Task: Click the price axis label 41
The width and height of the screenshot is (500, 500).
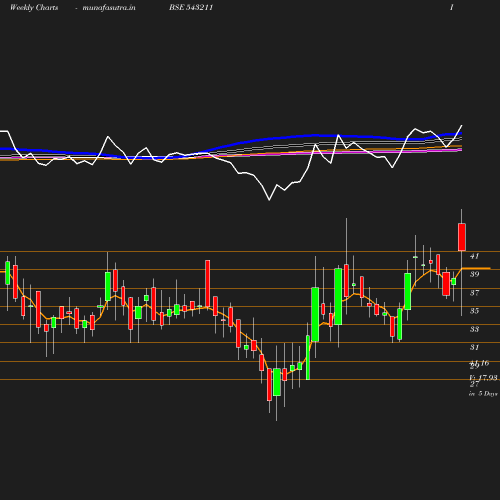Action: [x=474, y=256]
